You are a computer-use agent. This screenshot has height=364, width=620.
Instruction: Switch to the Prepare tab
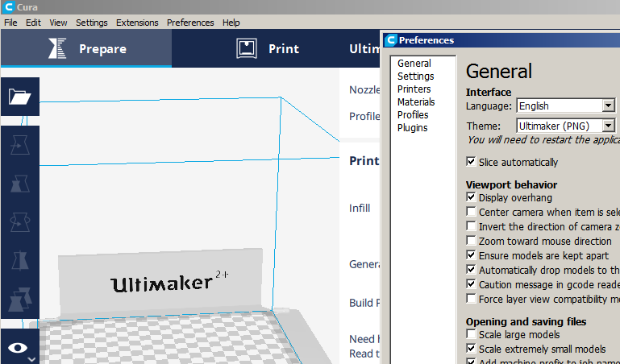click(86, 48)
